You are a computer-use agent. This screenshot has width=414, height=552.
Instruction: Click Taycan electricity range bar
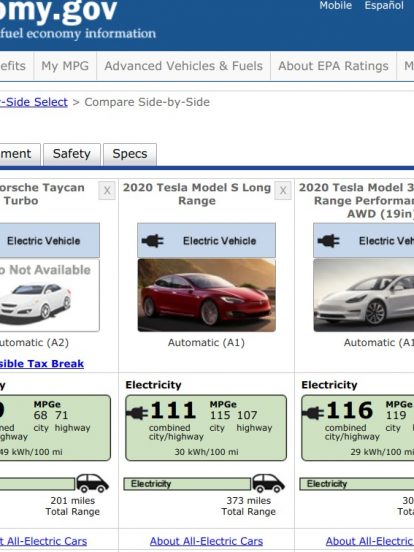(x=38, y=484)
